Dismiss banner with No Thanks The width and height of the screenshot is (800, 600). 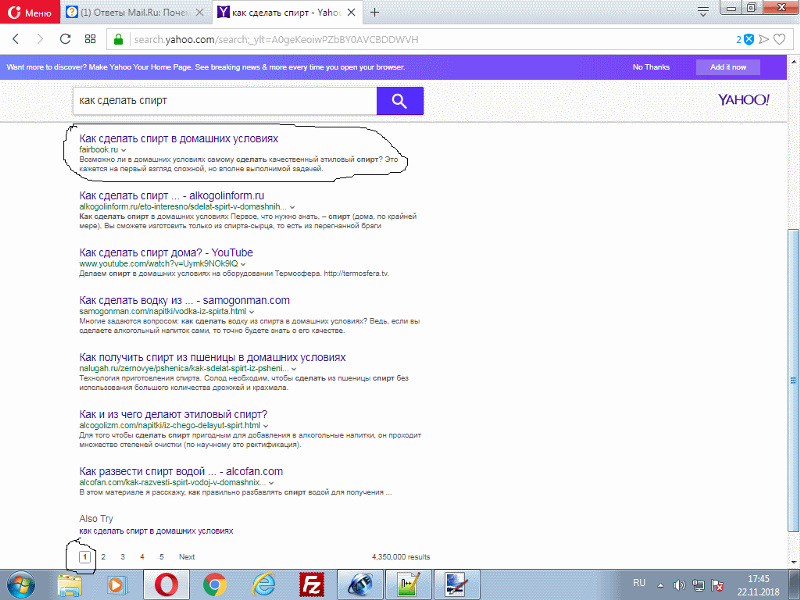(x=651, y=67)
